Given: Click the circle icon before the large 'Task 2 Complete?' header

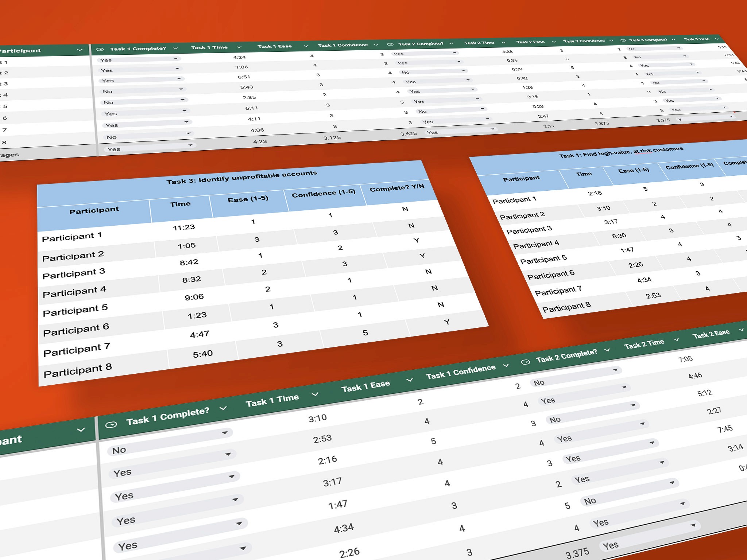Looking at the screenshot, I should point(525,362).
